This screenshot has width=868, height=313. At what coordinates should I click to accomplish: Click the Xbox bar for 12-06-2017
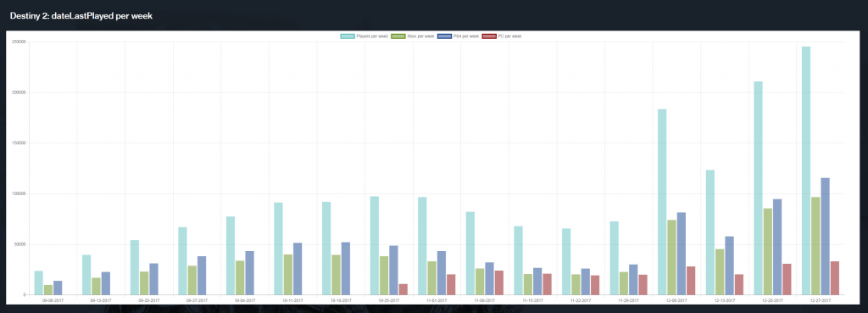[x=671, y=258]
